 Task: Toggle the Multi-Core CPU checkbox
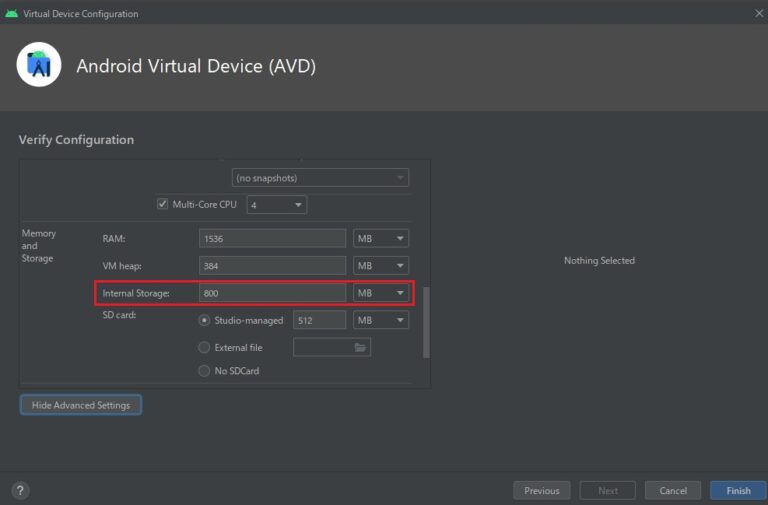click(162, 204)
